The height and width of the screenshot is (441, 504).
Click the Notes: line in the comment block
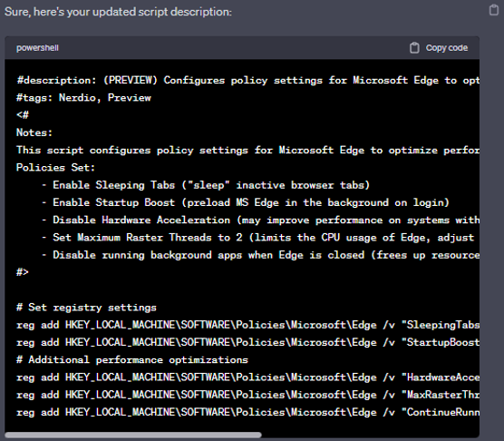click(34, 132)
